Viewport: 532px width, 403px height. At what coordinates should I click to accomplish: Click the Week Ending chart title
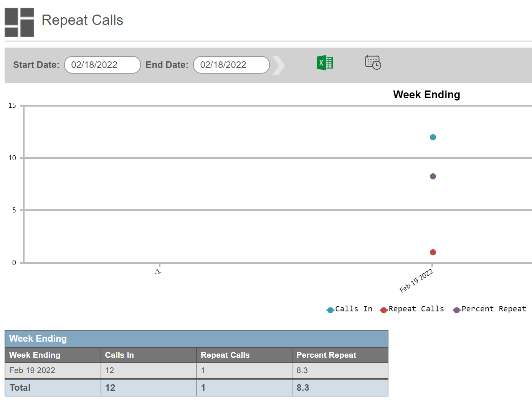click(x=426, y=95)
